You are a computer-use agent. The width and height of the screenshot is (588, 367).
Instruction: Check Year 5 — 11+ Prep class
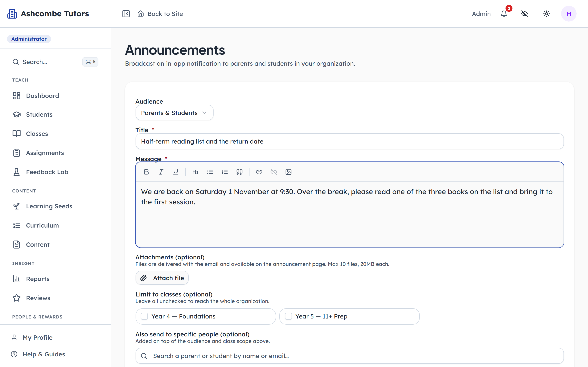click(288, 316)
